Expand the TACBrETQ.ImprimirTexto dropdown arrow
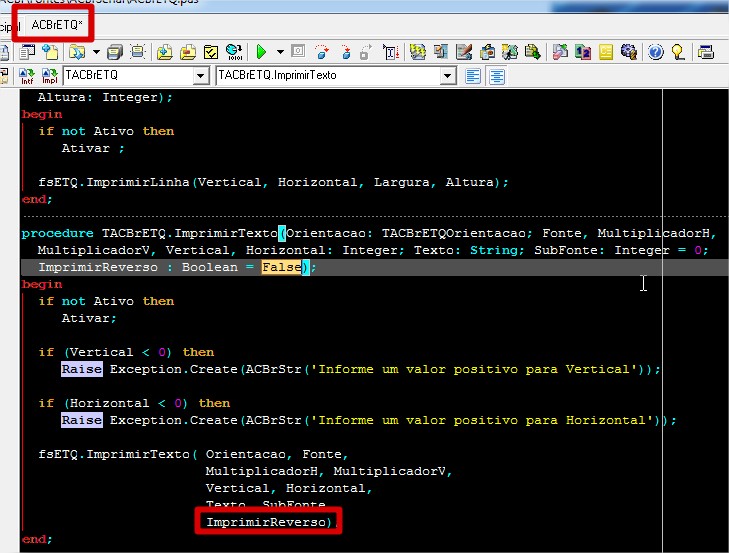Viewport: 729px width, 553px height. click(x=448, y=75)
